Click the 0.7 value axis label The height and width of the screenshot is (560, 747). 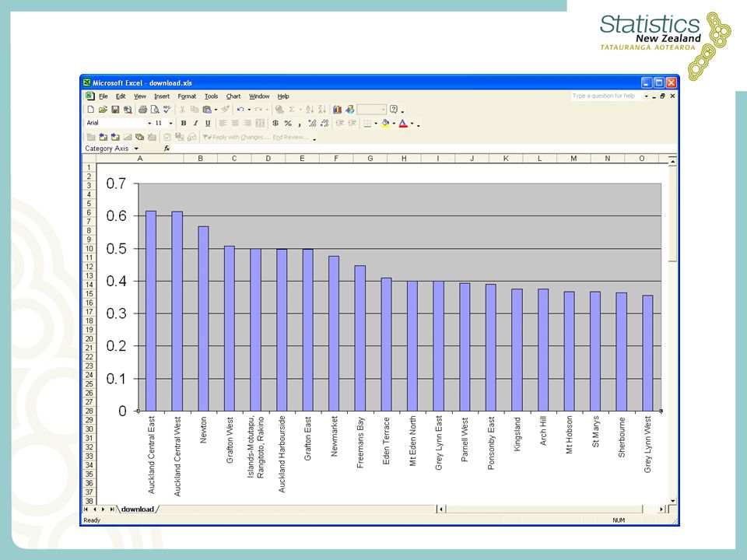point(116,184)
